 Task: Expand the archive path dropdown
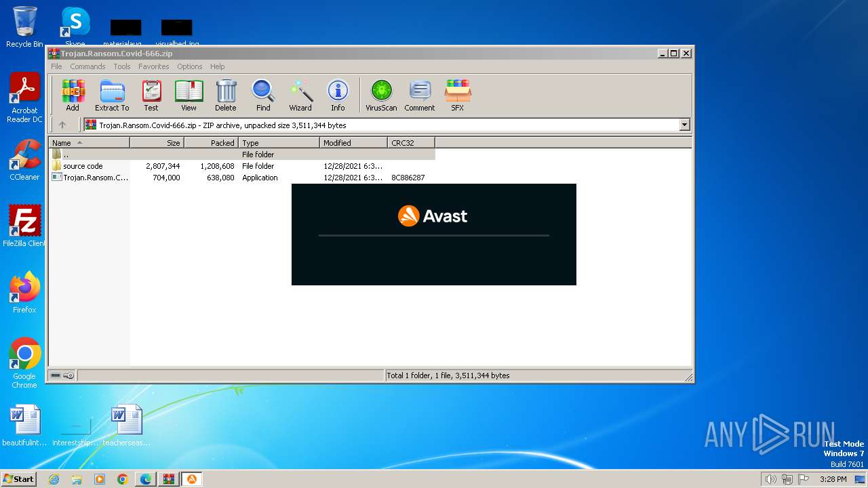684,125
